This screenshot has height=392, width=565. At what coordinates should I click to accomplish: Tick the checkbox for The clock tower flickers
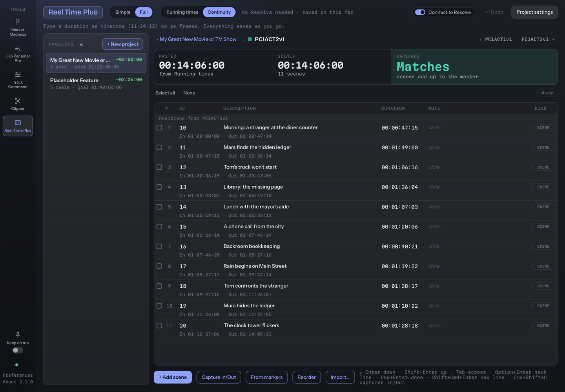point(159,325)
